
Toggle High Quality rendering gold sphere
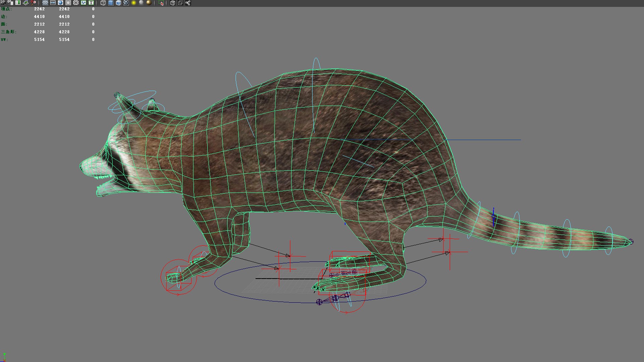tap(149, 3)
